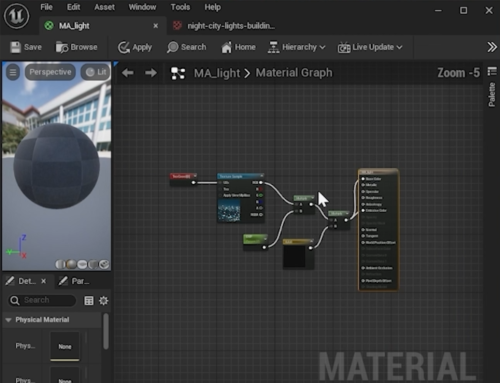
Task: Apply material changes
Action: tap(135, 47)
